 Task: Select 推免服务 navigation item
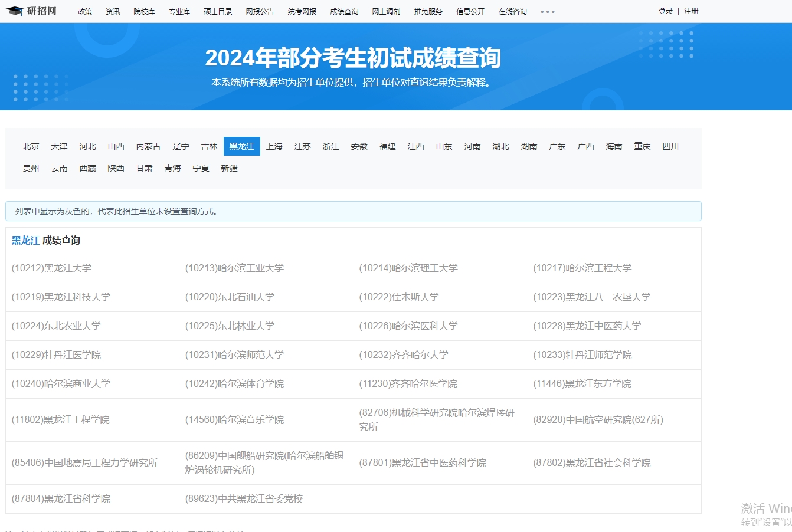(x=428, y=11)
